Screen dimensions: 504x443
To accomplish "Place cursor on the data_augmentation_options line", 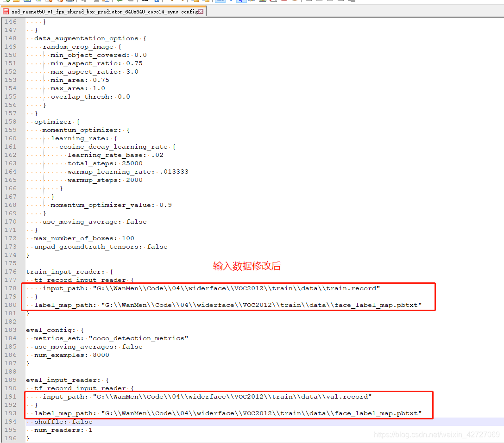I will coord(90,38).
